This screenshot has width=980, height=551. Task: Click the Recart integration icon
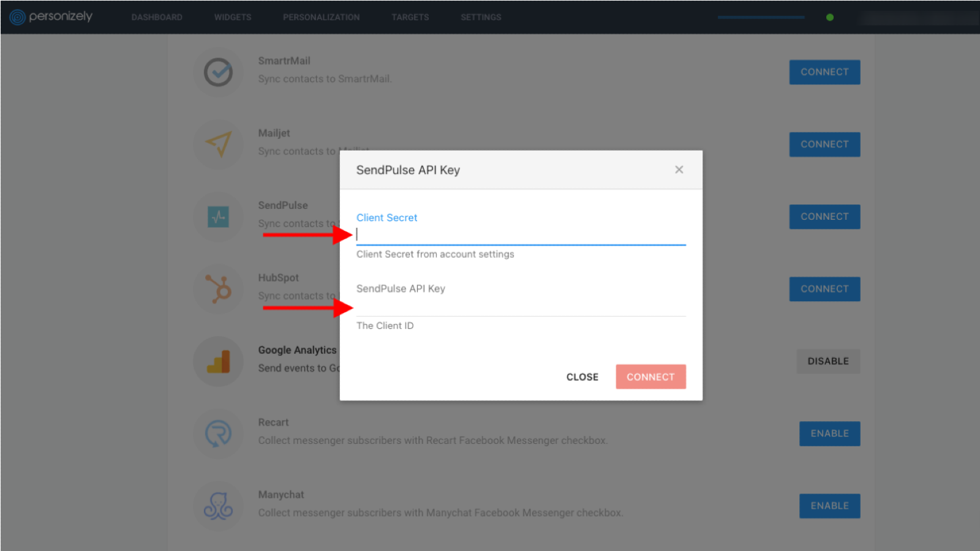[x=218, y=433]
